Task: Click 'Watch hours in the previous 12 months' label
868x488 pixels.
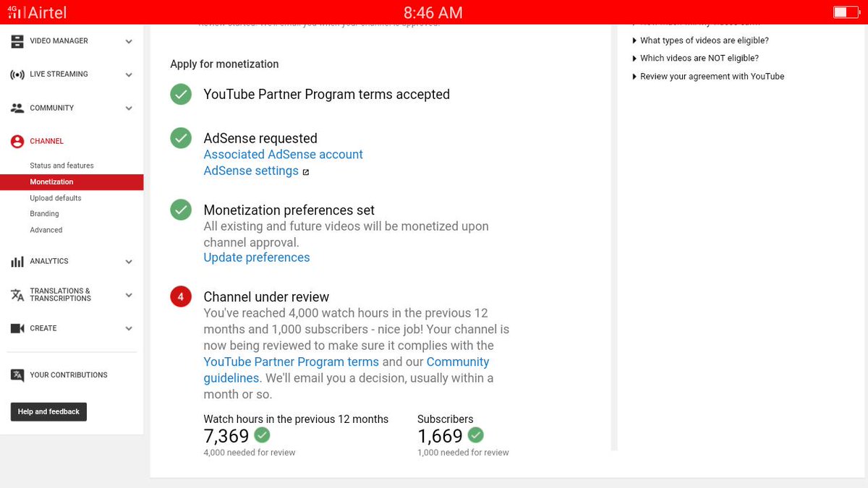Action: 296,419
